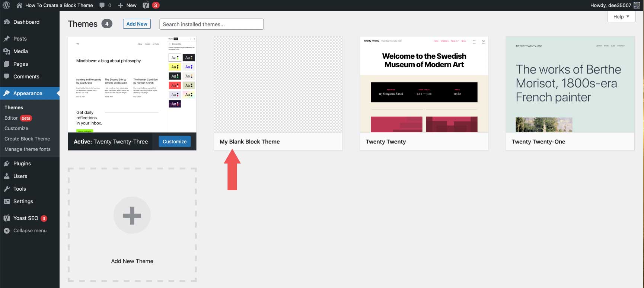Click the Themes page heading
The width and height of the screenshot is (644, 288).
tap(83, 24)
